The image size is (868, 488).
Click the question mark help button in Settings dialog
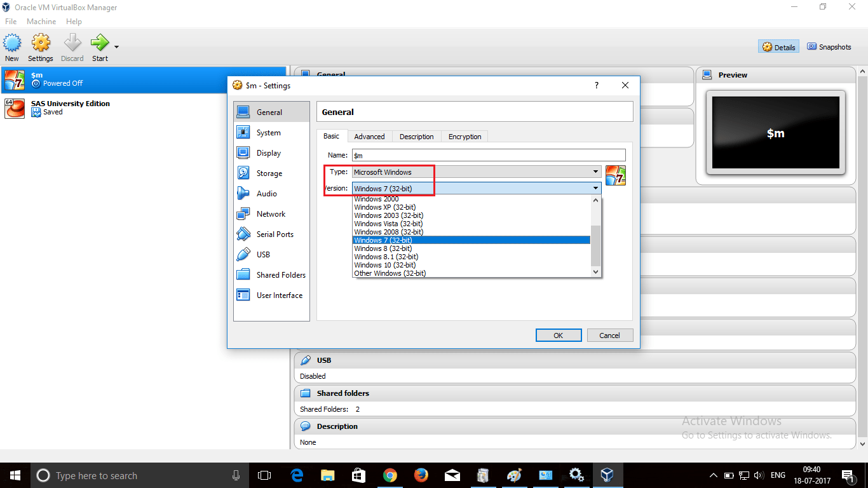596,85
